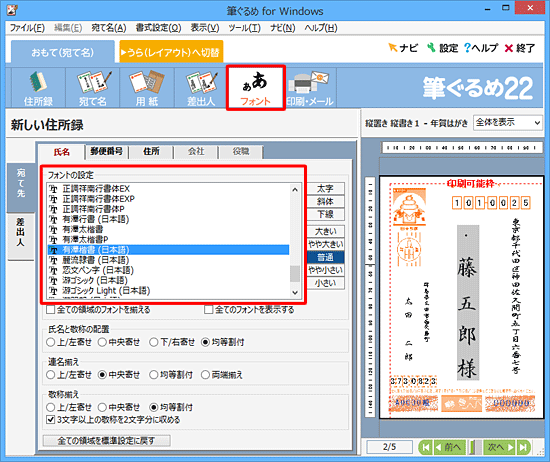Select 中央寄せ under 敬称揃え
The image size is (550, 462).
tap(102, 407)
